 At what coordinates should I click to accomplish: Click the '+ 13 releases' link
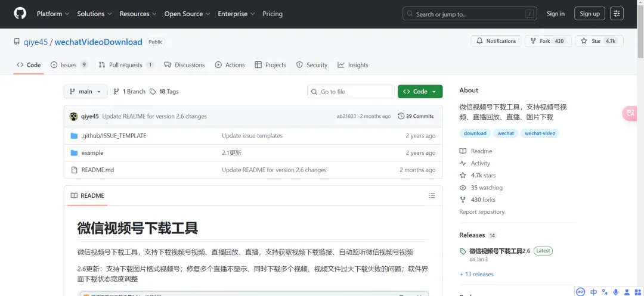pos(476,275)
